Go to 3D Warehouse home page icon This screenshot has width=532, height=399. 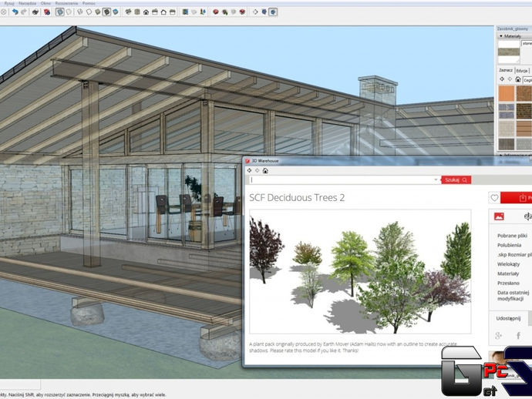pyautogui.click(x=265, y=170)
